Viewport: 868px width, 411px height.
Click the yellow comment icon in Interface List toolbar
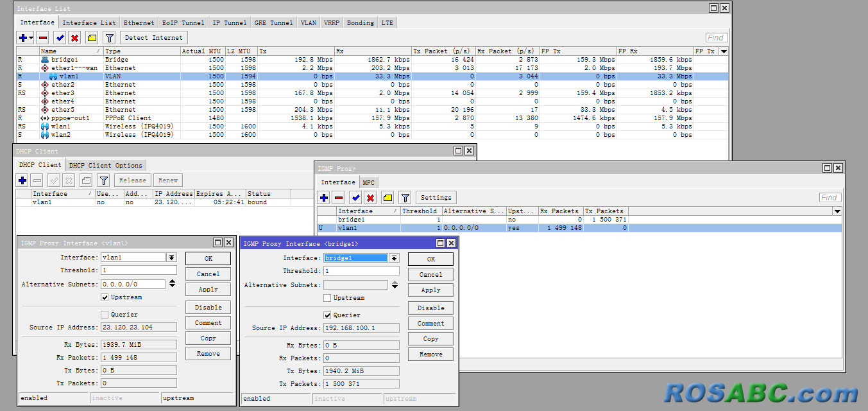click(x=92, y=38)
